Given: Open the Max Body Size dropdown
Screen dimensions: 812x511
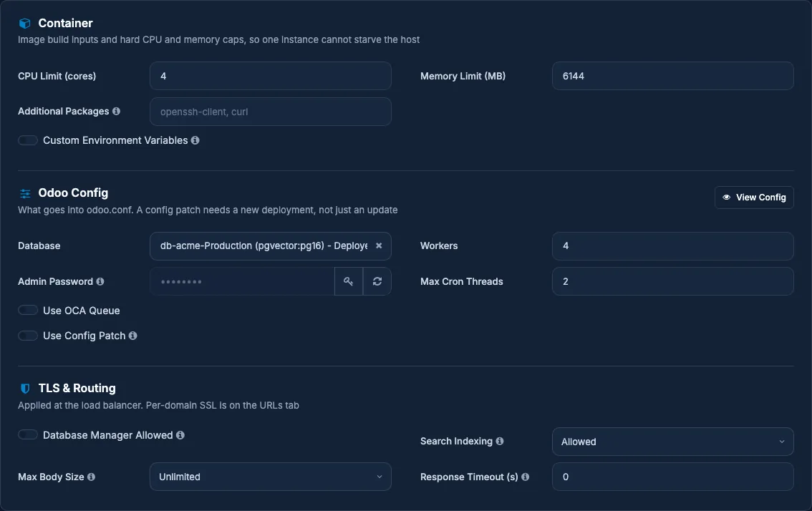Looking at the screenshot, I should tap(271, 477).
